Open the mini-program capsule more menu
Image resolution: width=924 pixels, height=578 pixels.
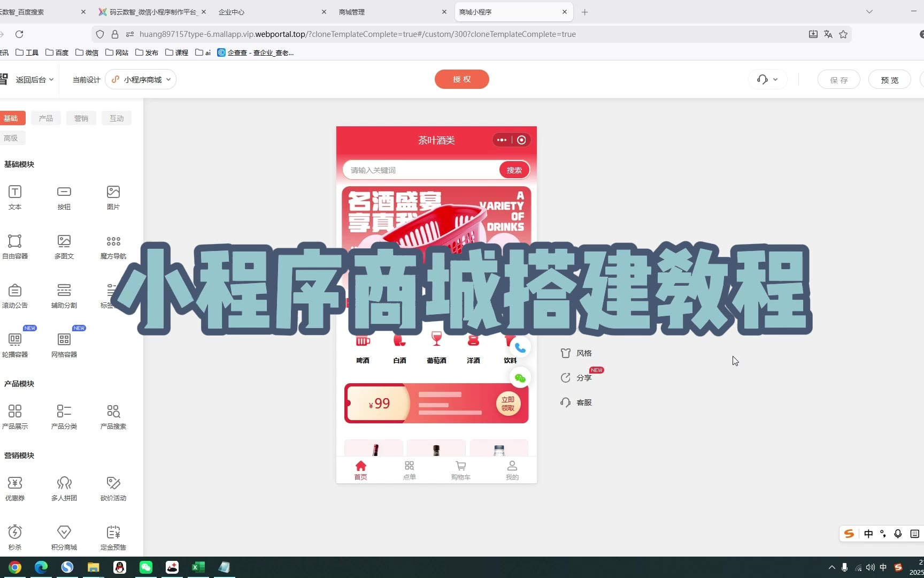tap(502, 140)
